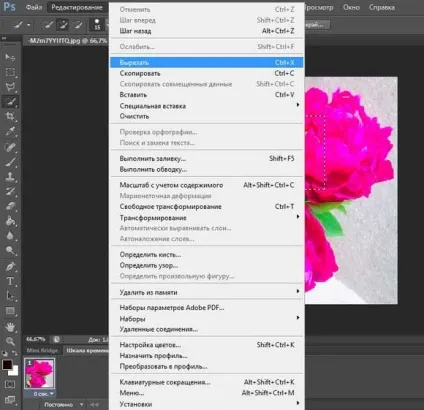
Task: Choose 'Определить кисть...' menu item
Action: tap(207, 255)
